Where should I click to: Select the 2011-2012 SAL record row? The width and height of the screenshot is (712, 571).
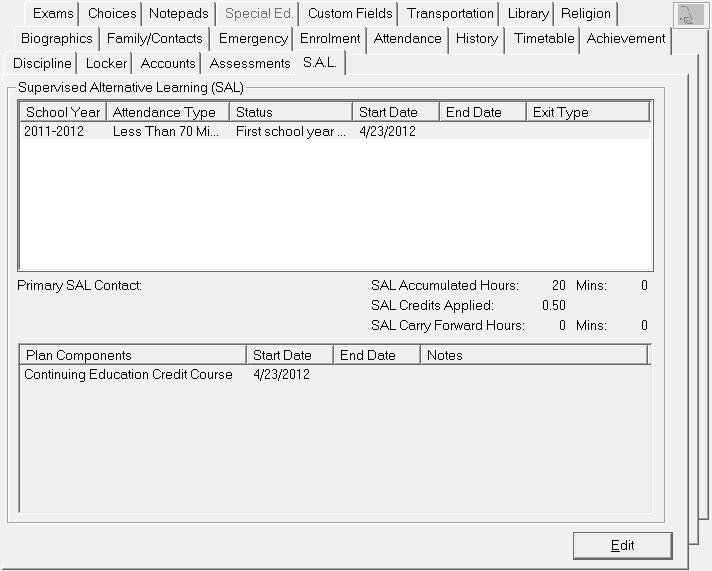(200, 131)
